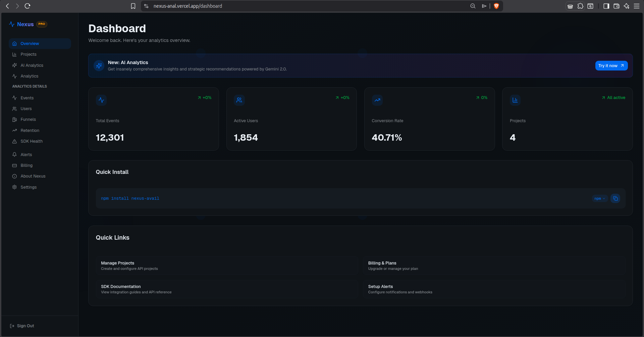Viewport: 644px width, 337px height.
Task: Toggle the browser sidebar panel
Action: pos(606,6)
